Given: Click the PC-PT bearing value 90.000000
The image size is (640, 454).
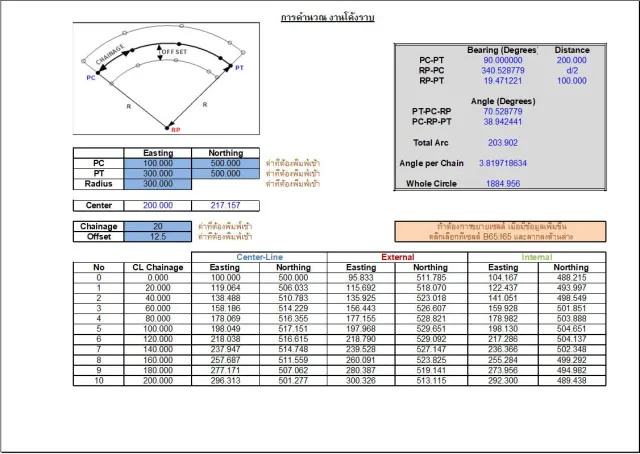Looking at the screenshot, I should [502, 60].
